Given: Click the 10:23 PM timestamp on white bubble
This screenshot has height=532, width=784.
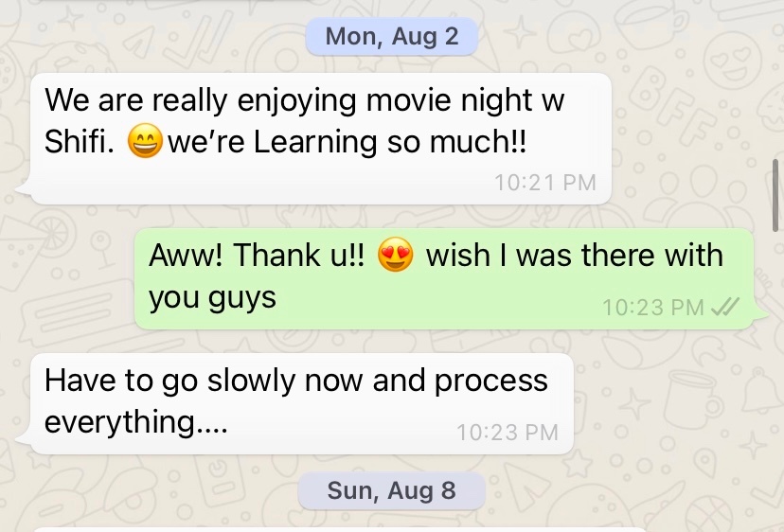Looking at the screenshot, I should (508, 433).
